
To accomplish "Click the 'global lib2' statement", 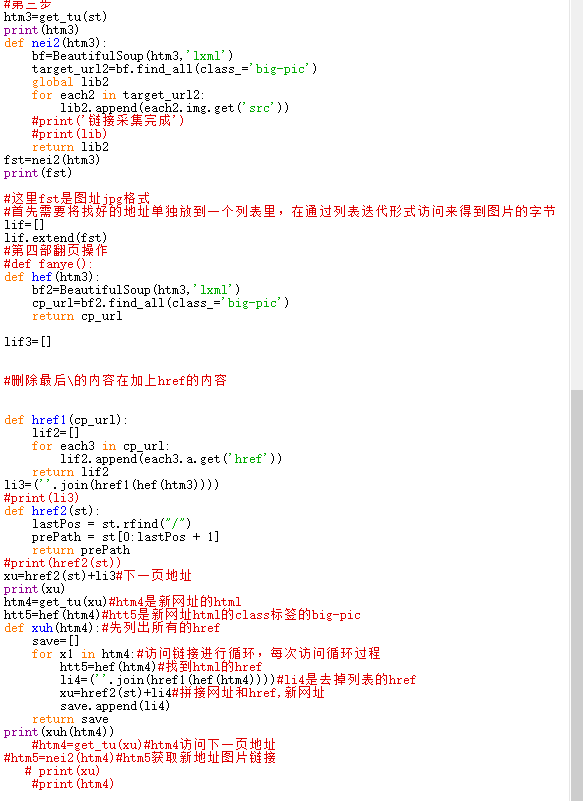I will (70, 82).
